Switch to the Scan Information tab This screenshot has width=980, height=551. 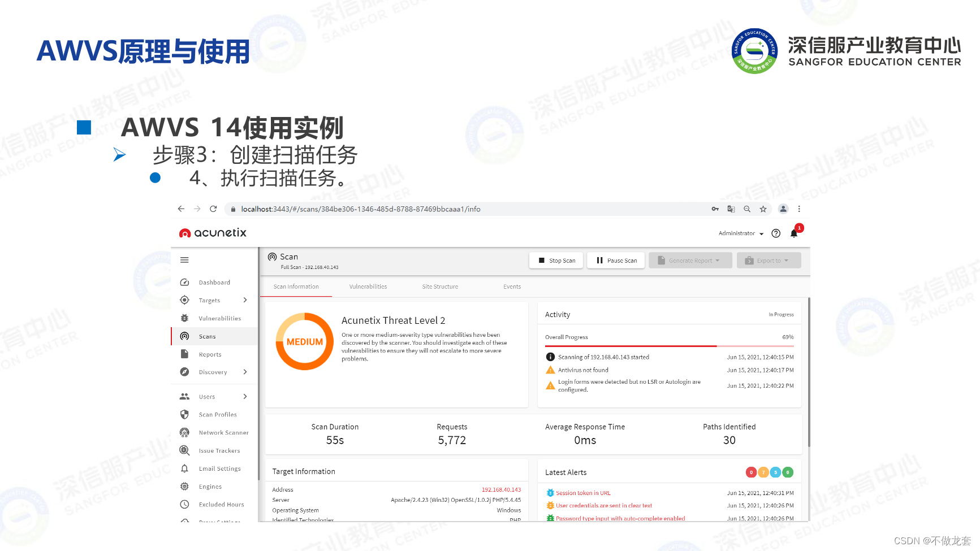(296, 287)
